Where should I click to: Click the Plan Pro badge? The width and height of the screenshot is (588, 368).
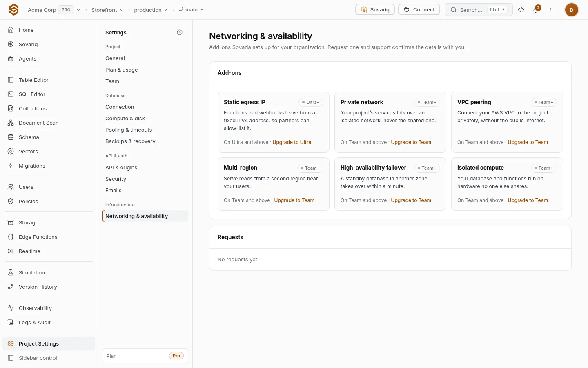coord(176,356)
